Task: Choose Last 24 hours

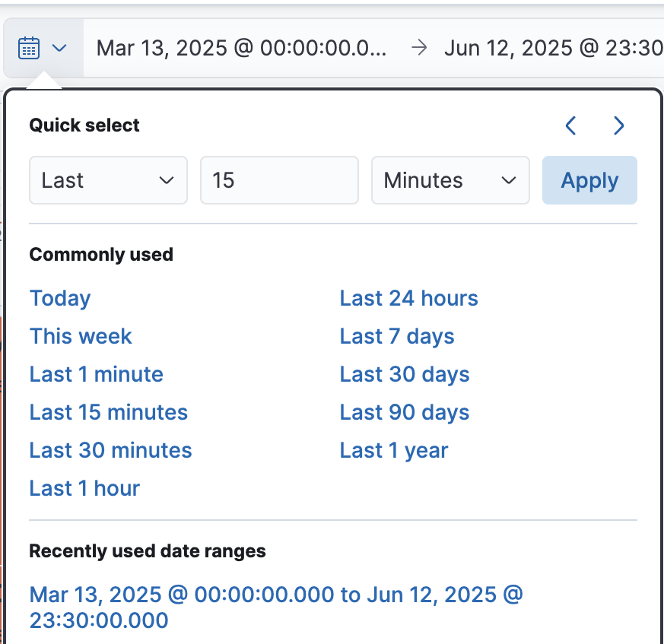Action: 409,299
